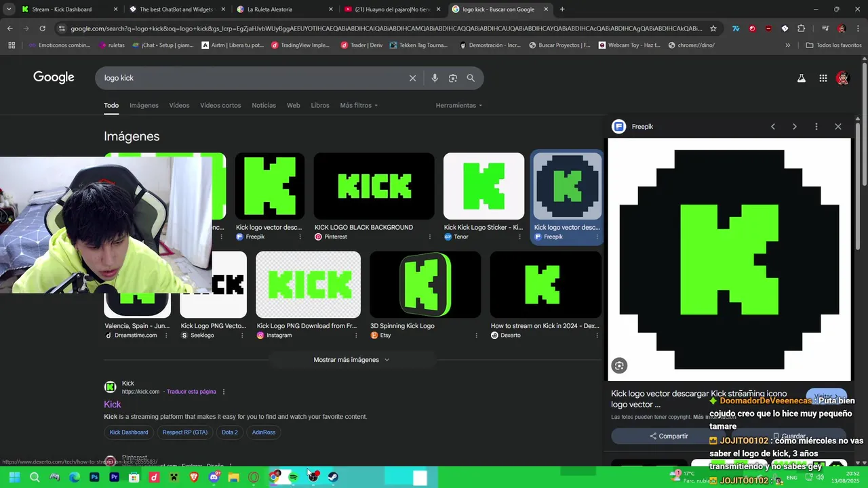Viewport: 868px width, 488px height.
Task: Switch to La Ruleta Aleatoria browser tab
Action: pyautogui.click(x=284, y=9)
